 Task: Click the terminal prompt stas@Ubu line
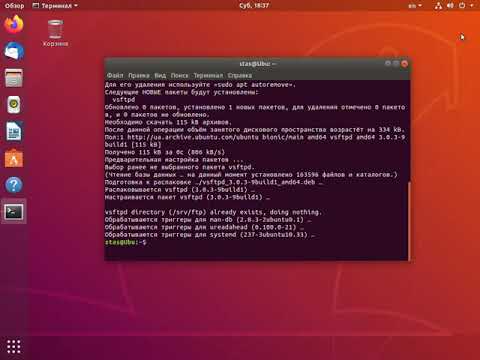point(125,242)
